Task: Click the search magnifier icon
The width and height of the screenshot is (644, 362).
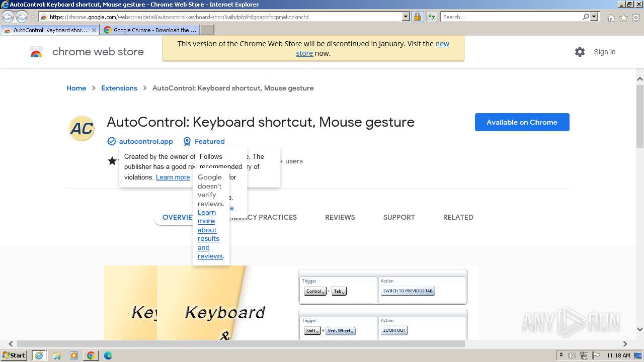Action: 586,17
